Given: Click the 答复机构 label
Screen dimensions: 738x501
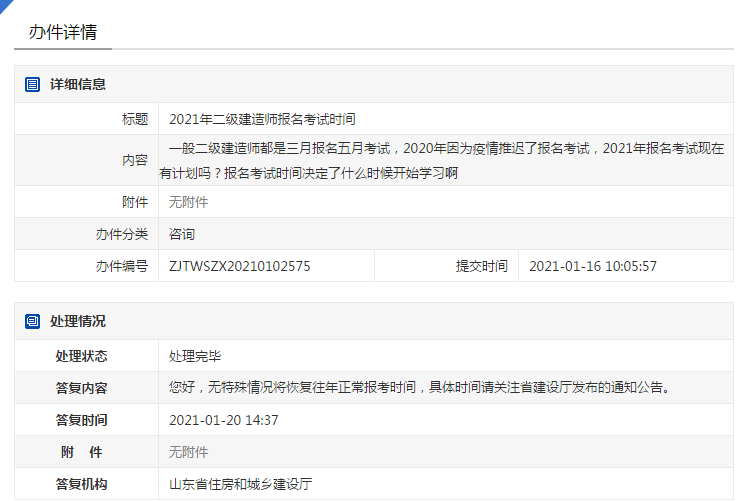Looking at the screenshot, I should [81, 484].
